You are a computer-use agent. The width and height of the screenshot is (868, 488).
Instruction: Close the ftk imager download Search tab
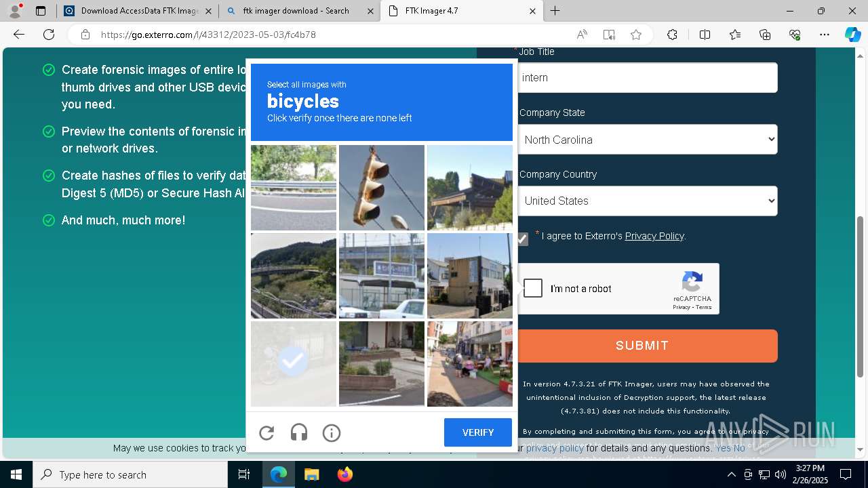point(370,11)
